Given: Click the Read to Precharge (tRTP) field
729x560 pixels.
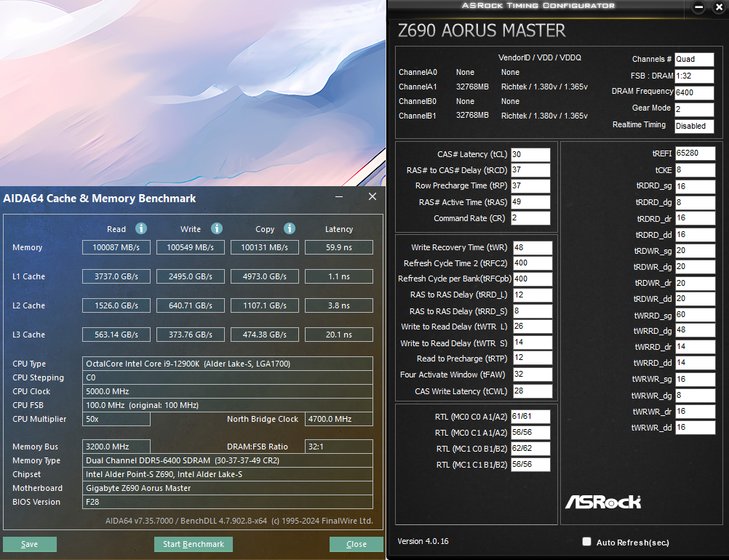Looking at the screenshot, I should (x=533, y=358).
